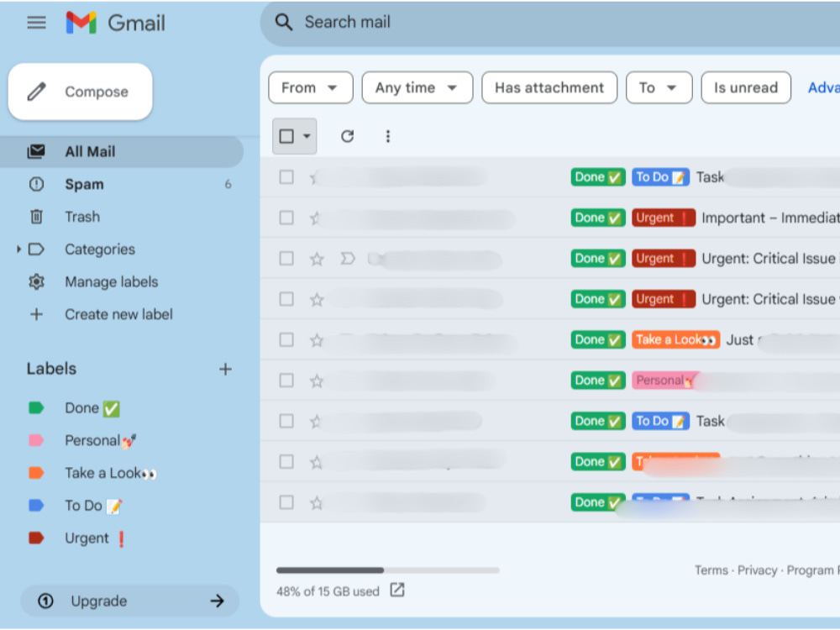This screenshot has height=630, width=840.
Task: Add a label with the Labels plus icon
Action: [x=225, y=369]
